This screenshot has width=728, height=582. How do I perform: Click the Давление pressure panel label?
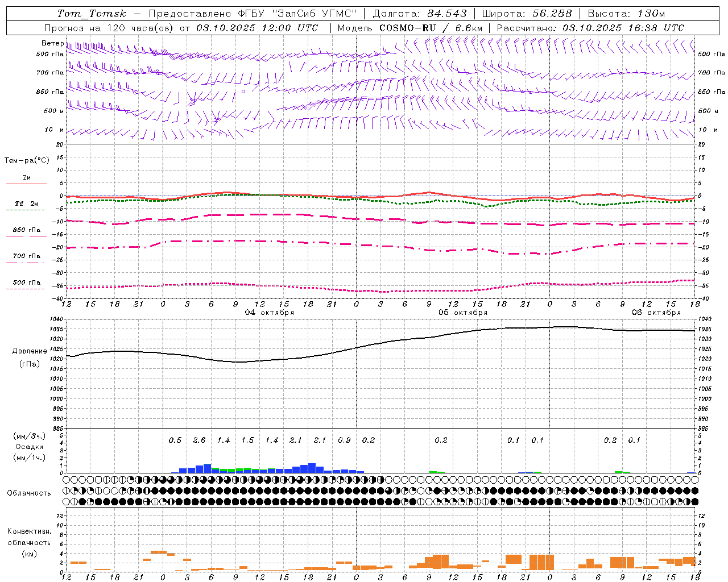(x=30, y=351)
